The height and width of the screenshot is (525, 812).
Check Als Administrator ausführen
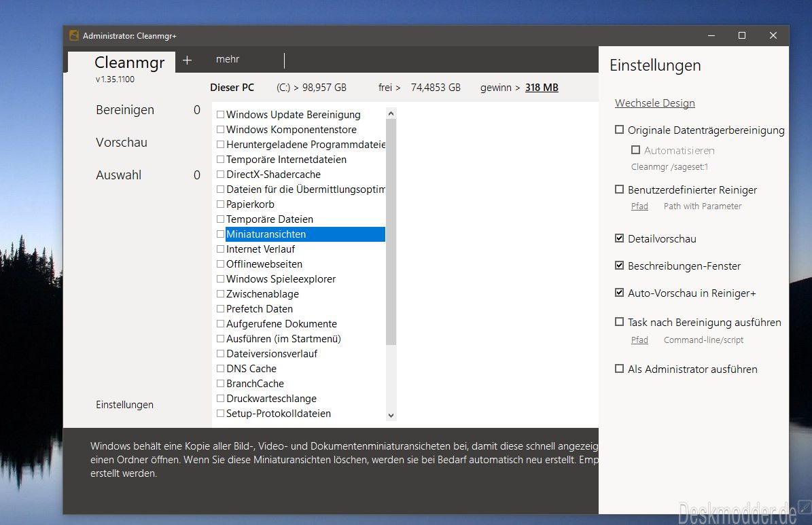(x=619, y=369)
